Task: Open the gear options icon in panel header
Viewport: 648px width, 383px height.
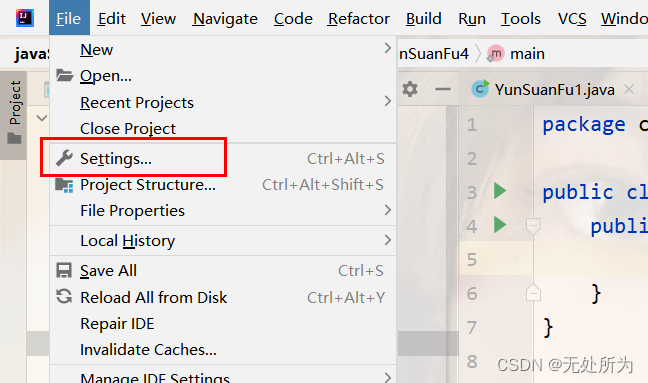Action: [x=410, y=89]
